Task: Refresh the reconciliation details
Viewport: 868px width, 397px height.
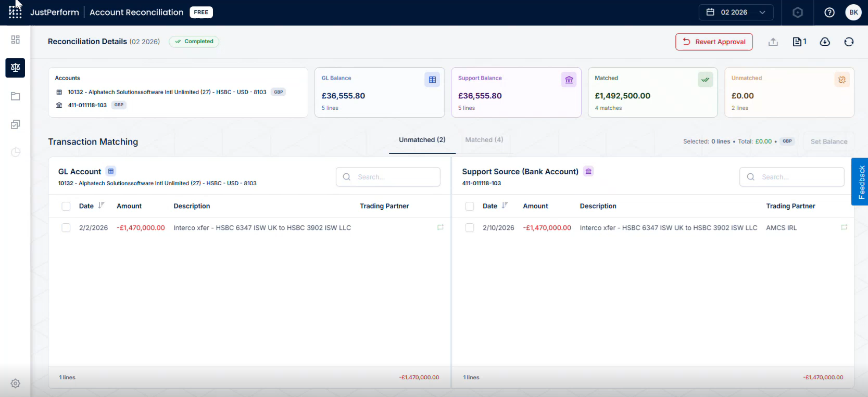Action: click(849, 42)
